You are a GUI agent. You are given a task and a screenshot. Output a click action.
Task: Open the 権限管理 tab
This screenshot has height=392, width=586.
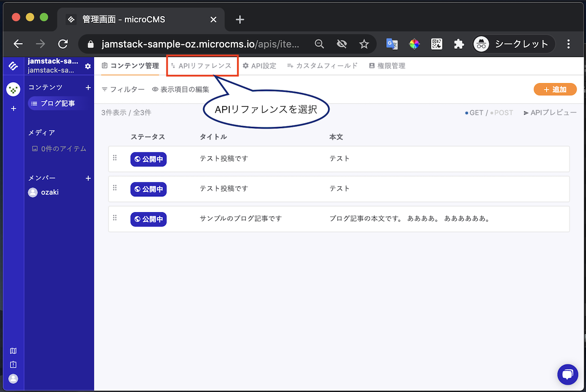(387, 66)
